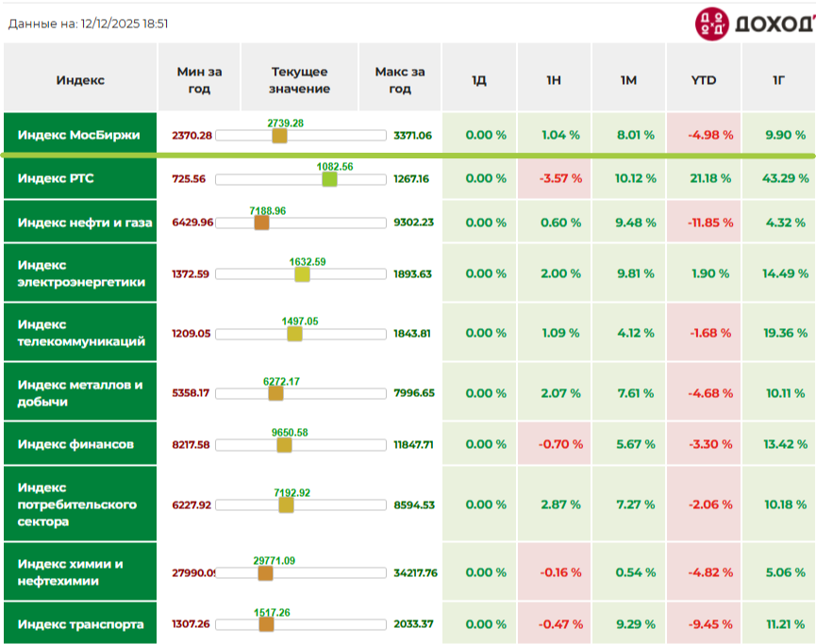
Task: Click потребительского сектора weekly 2.87 %
Action: 554,504
